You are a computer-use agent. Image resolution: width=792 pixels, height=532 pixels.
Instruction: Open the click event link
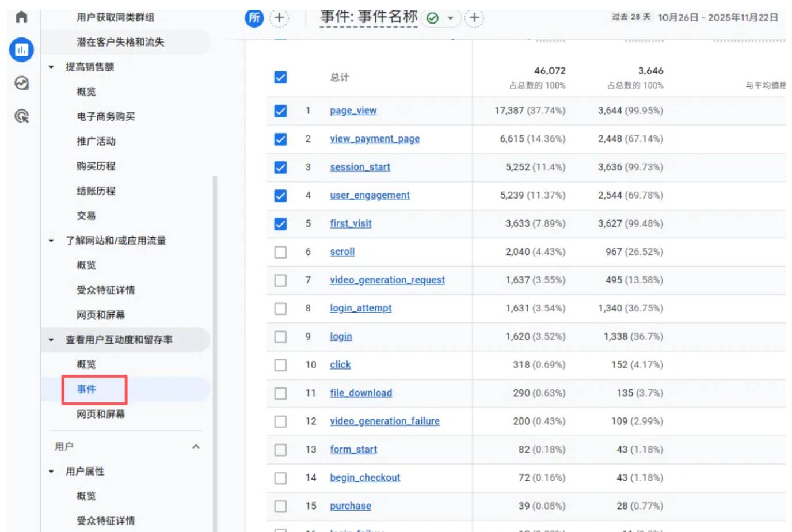pos(340,364)
